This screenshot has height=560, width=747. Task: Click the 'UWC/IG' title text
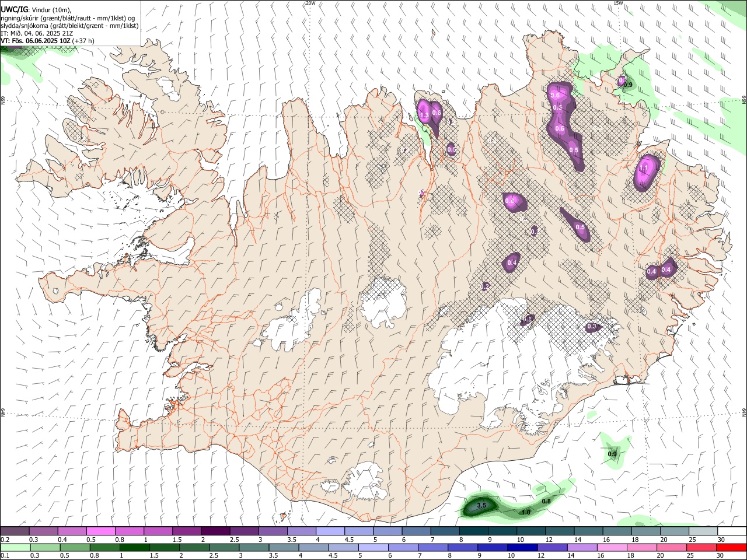[x=14, y=9]
